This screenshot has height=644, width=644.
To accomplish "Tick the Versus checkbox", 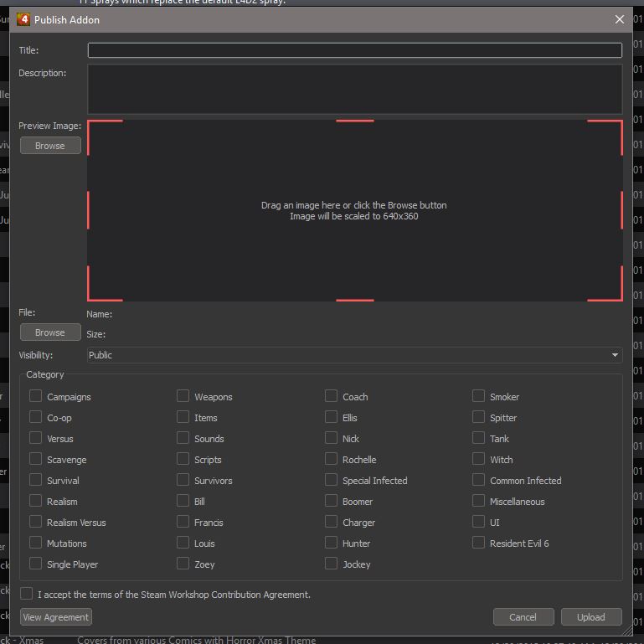I will [35, 438].
